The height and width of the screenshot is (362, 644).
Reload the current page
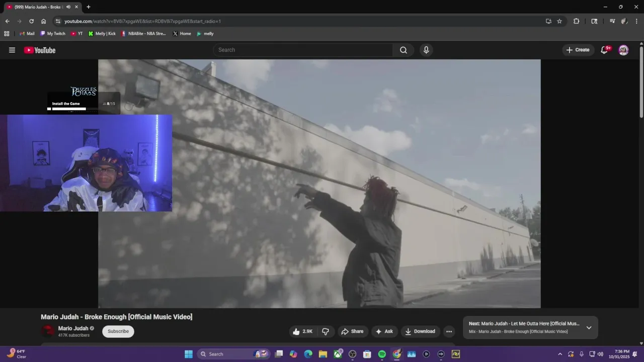click(x=31, y=21)
